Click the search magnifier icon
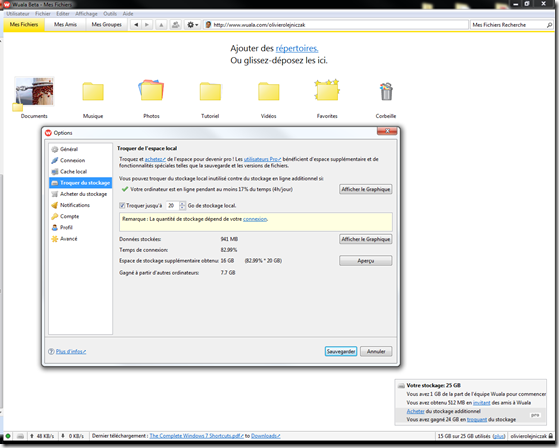The width and height of the screenshot is (559, 448). click(x=549, y=25)
